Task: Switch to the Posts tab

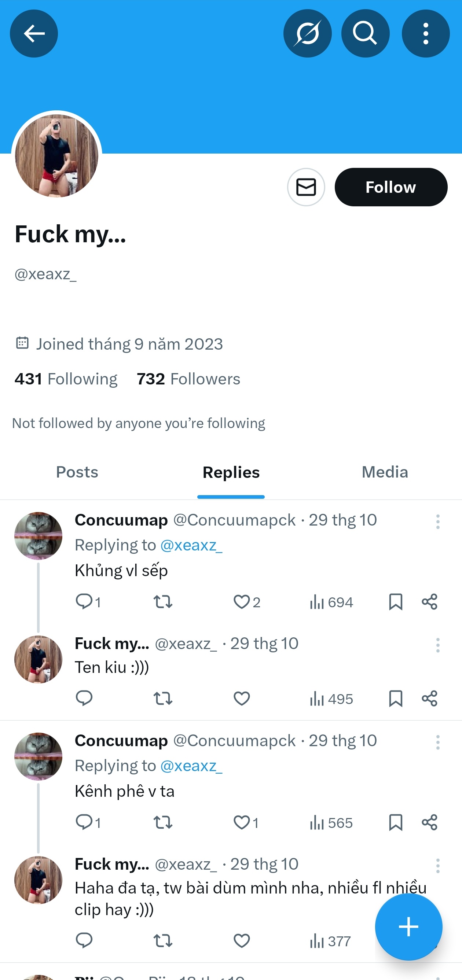Action: pyautogui.click(x=77, y=472)
